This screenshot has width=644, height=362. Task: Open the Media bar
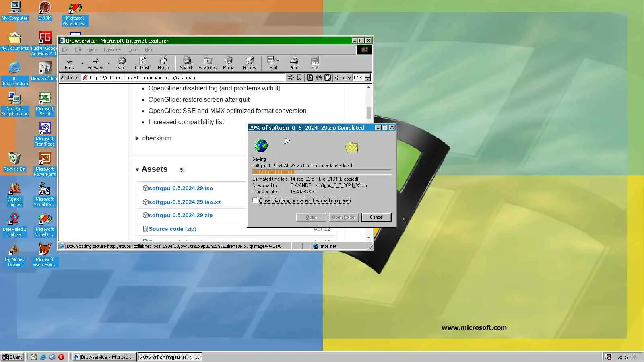point(229,63)
